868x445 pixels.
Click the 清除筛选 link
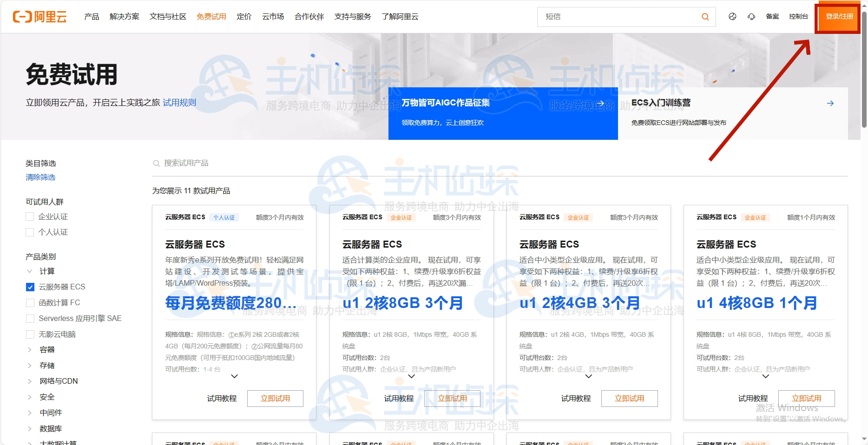[40, 177]
